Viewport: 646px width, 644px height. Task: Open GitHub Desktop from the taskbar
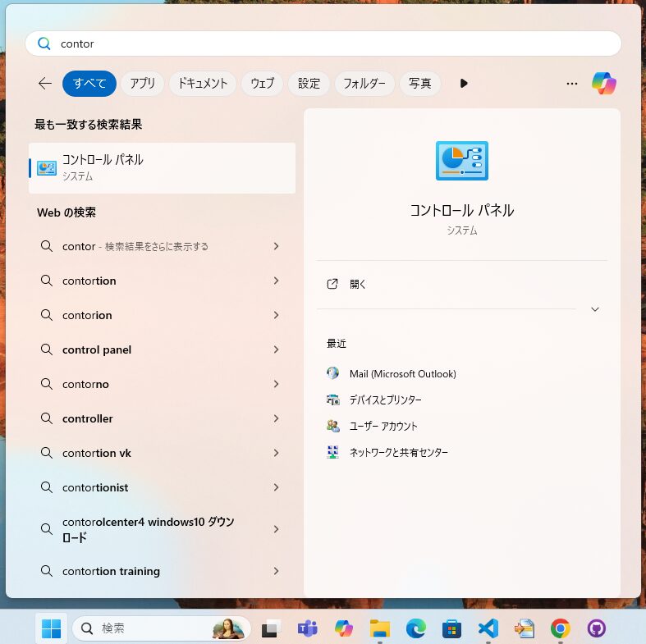(597, 628)
